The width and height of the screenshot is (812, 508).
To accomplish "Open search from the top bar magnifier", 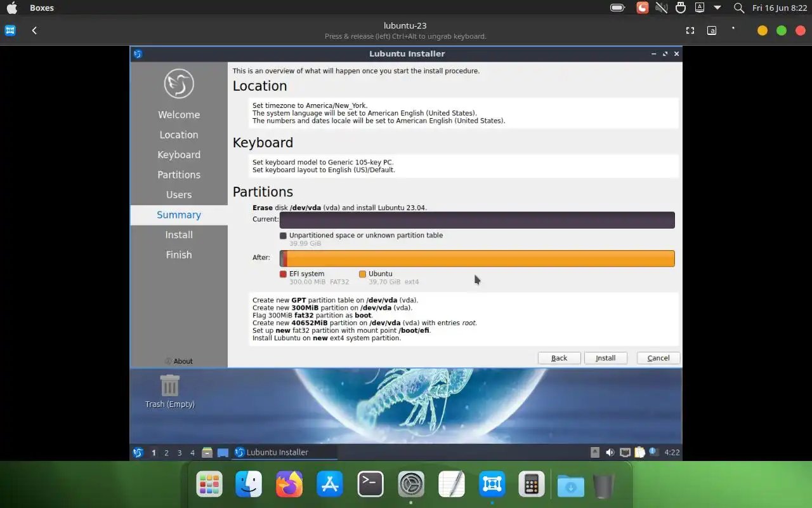I will pos(739,8).
